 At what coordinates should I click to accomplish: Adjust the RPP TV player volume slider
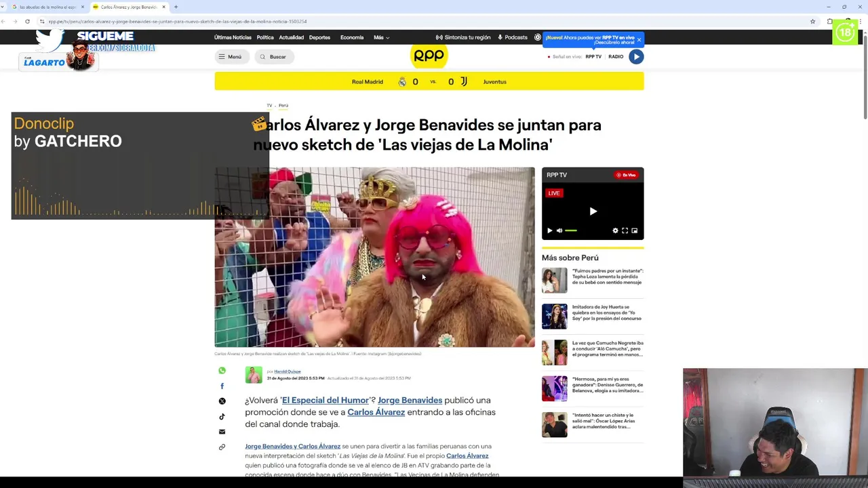pyautogui.click(x=571, y=230)
